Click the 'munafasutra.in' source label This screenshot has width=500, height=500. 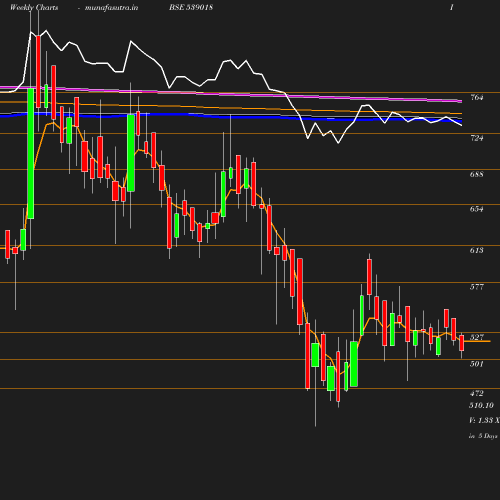[111, 7]
